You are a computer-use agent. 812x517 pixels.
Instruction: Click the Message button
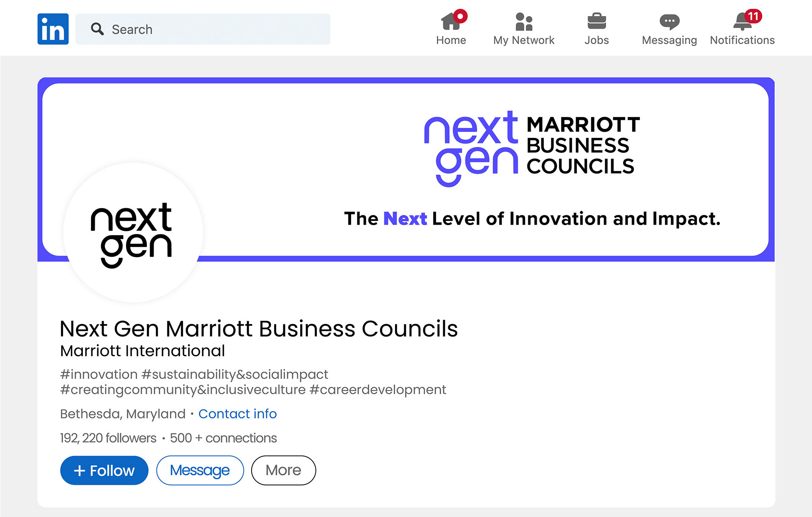click(x=200, y=470)
